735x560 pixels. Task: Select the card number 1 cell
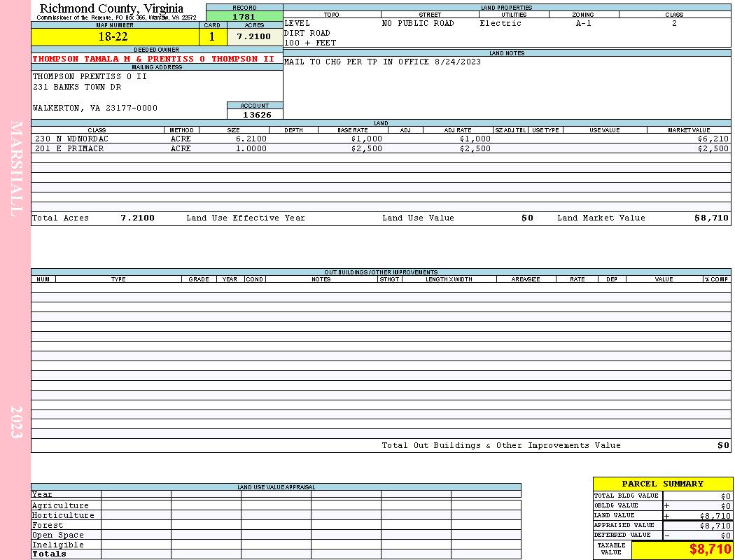click(x=212, y=36)
